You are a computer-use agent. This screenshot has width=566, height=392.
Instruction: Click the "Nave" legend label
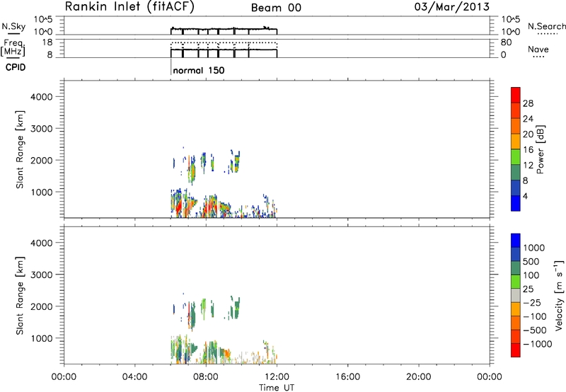(x=538, y=50)
